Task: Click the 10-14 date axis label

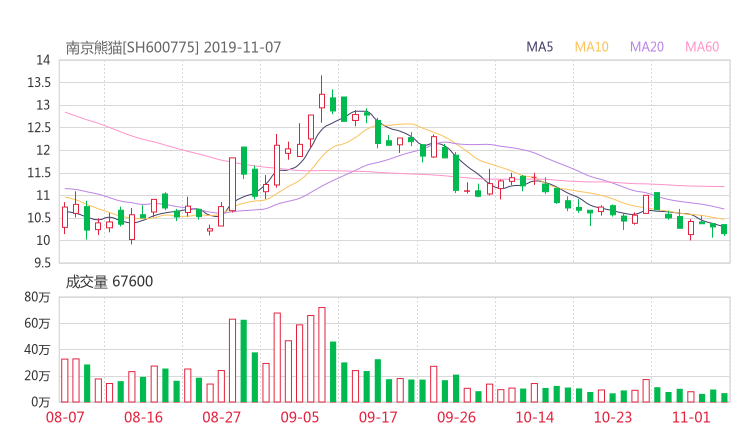Action: [534, 417]
